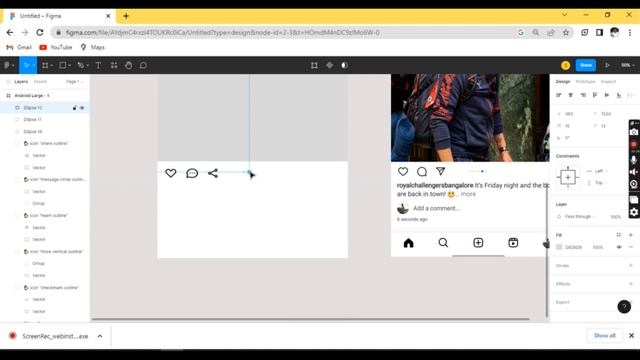This screenshot has width=640, height=360.
Task: Click the Align Right icon
Action: pos(583,95)
